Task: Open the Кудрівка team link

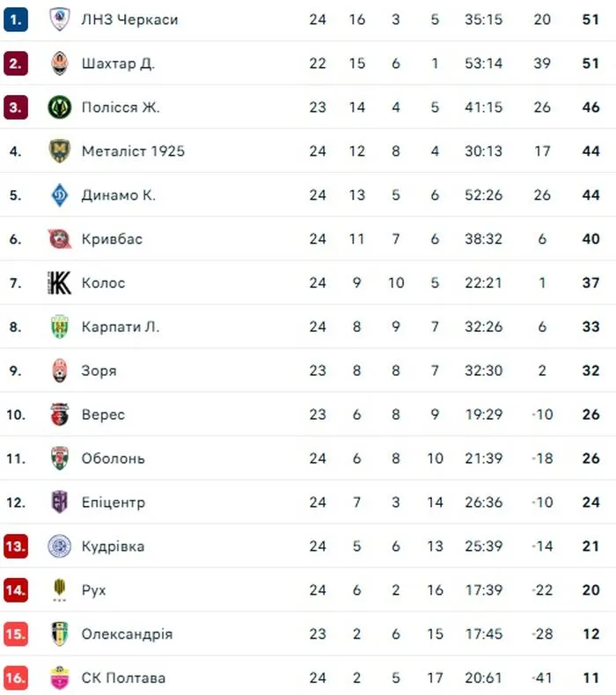Action: (x=113, y=546)
